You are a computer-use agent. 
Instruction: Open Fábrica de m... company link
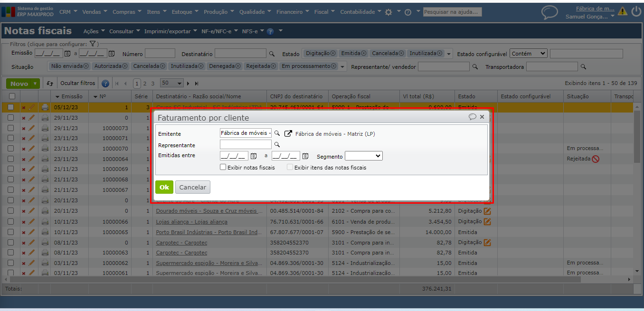pyautogui.click(x=595, y=9)
